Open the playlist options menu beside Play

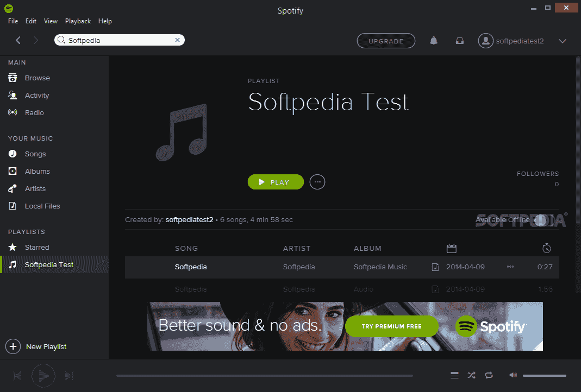(317, 182)
